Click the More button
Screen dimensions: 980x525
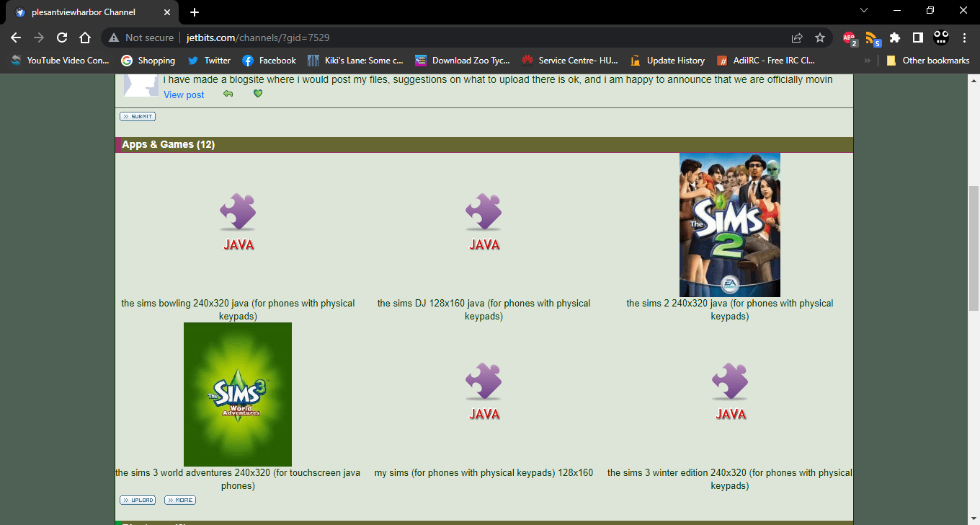point(180,500)
